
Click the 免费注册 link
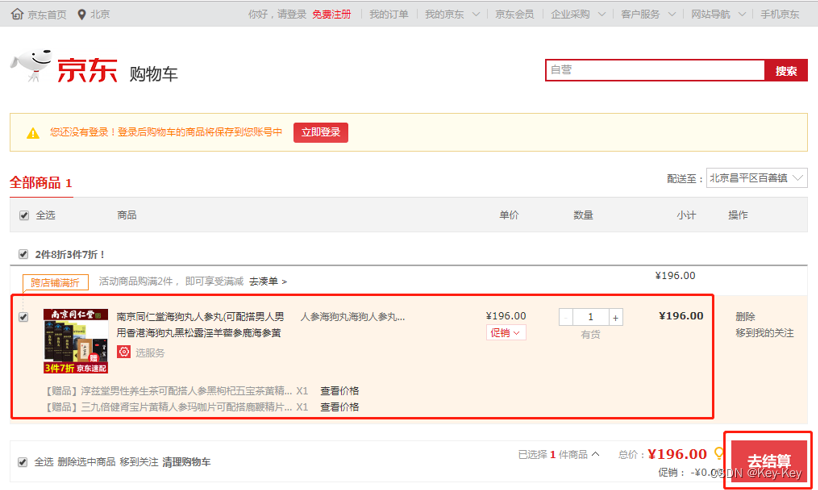331,15
